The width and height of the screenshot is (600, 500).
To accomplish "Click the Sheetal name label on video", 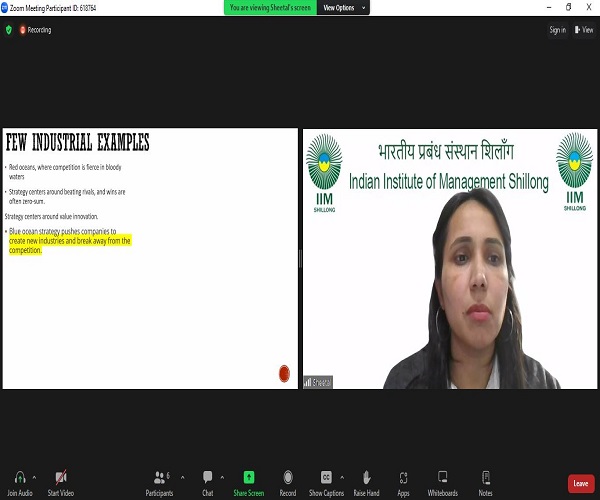I will 318,382.
